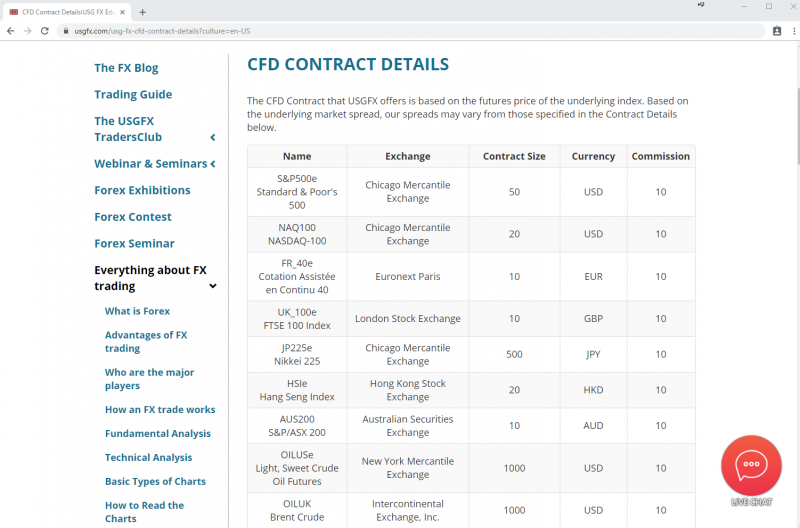Click the Contract Size column header
Image resolution: width=800 pixels, height=528 pixels.
coord(514,157)
